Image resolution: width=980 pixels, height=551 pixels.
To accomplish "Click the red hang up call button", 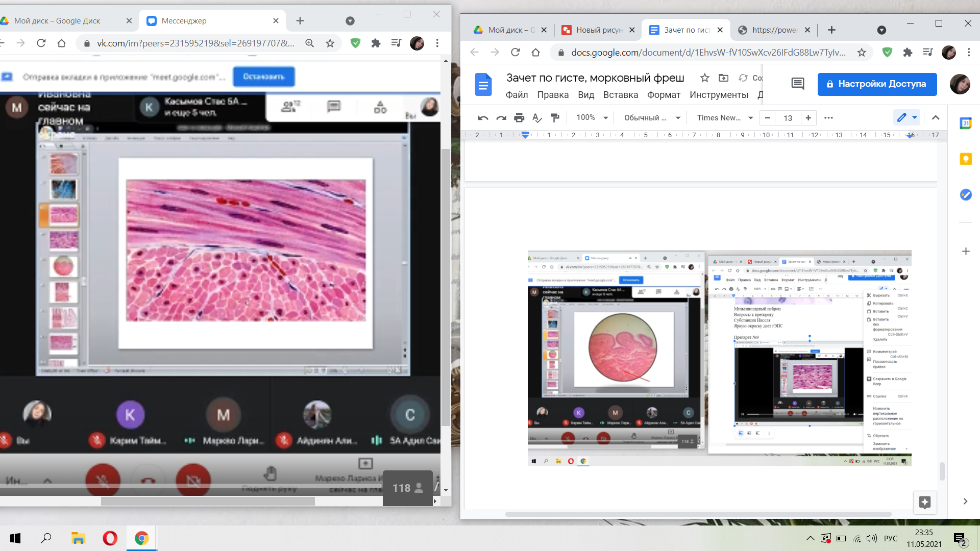I will 148,481.
